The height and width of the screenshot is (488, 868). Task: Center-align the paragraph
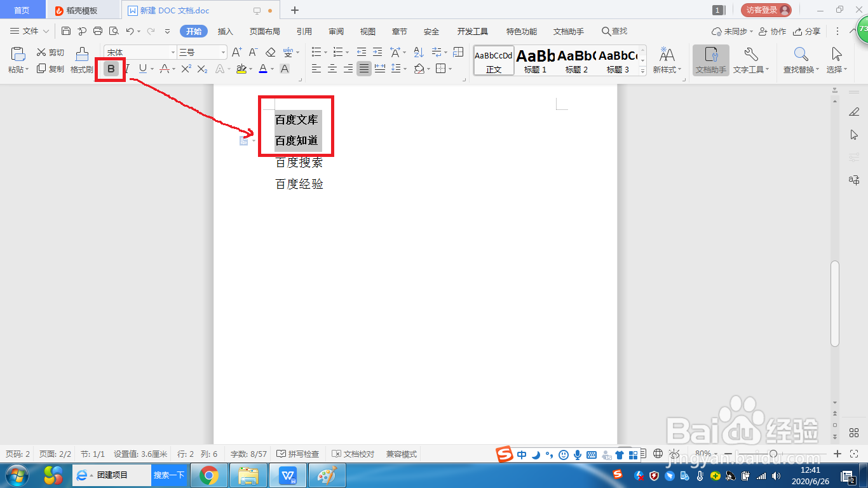pyautogui.click(x=332, y=69)
